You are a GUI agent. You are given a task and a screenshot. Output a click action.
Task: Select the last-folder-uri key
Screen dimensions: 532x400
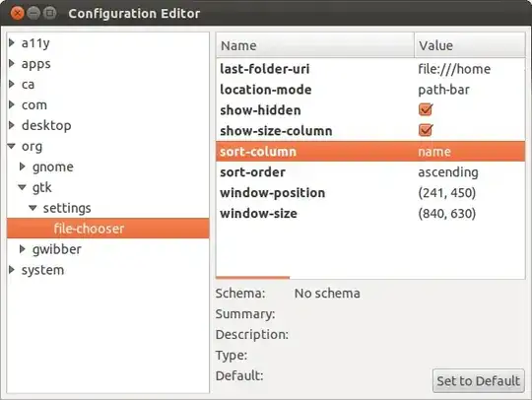(265, 69)
